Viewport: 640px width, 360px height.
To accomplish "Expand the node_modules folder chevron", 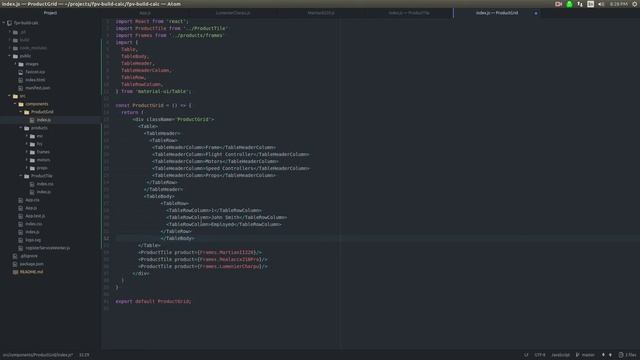I will [x=10, y=48].
